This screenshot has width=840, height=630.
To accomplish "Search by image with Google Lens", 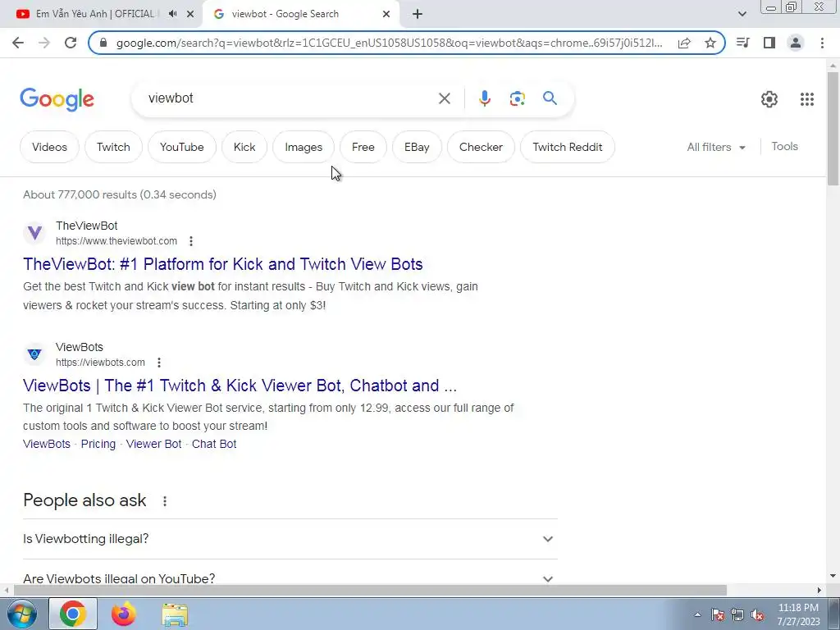I will point(517,98).
